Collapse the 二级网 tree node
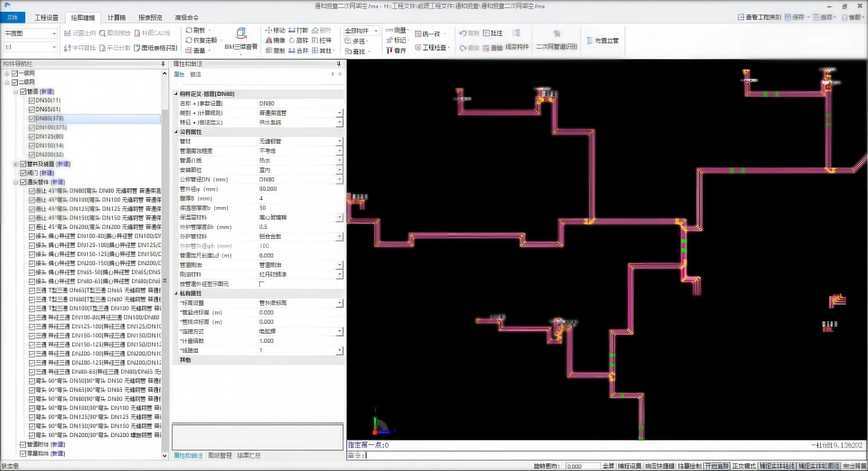This screenshot has height=471, width=868. pos(7,83)
